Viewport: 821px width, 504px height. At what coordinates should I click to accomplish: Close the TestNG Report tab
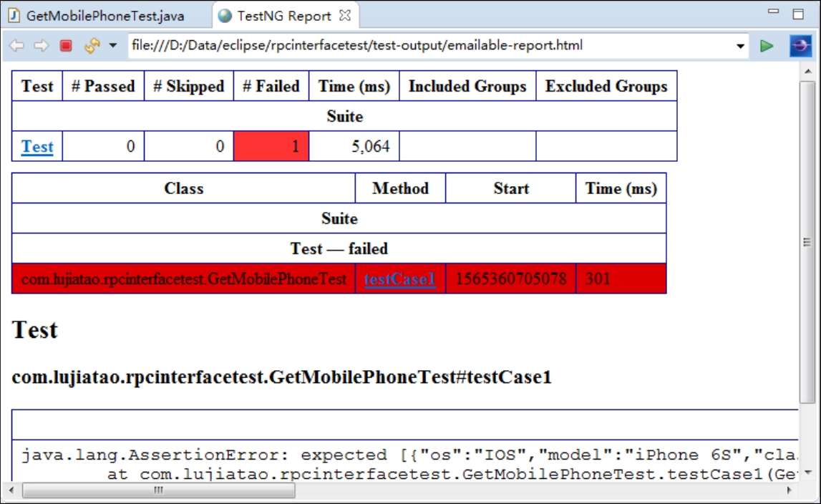pyautogui.click(x=344, y=16)
